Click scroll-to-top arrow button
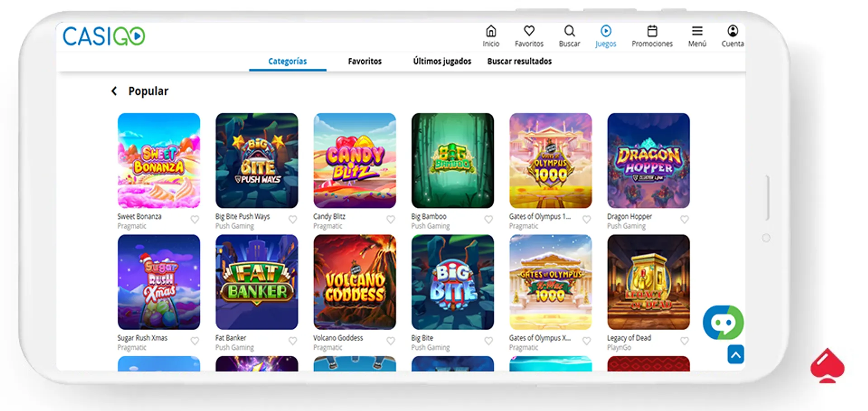This screenshot has height=411, width=868. coord(736,355)
